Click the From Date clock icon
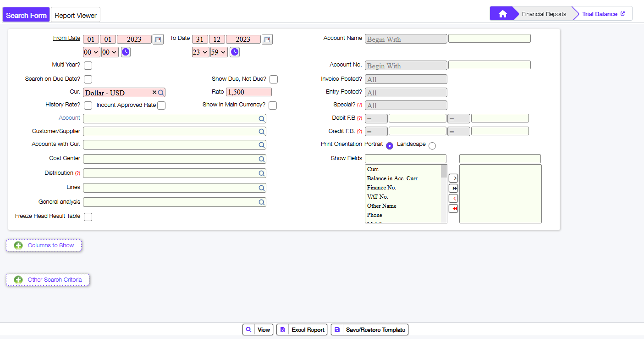Viewport: 644px width, 339px height. click(x=126, y=52)
